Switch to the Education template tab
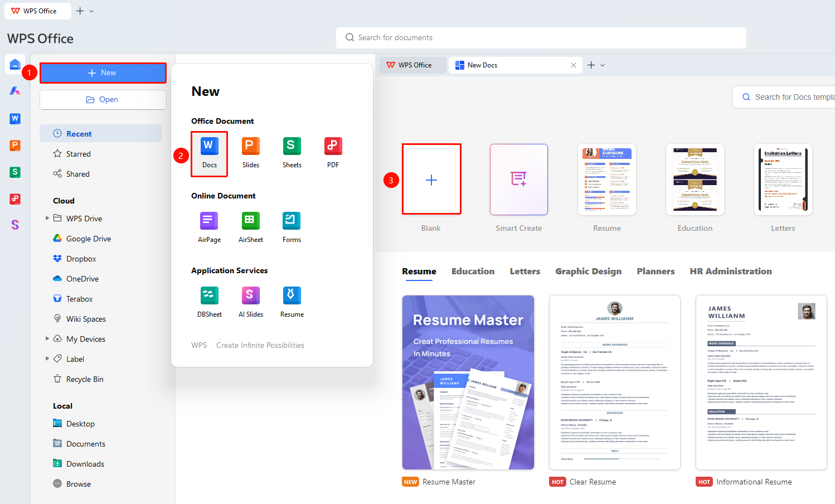 point(473,272)
